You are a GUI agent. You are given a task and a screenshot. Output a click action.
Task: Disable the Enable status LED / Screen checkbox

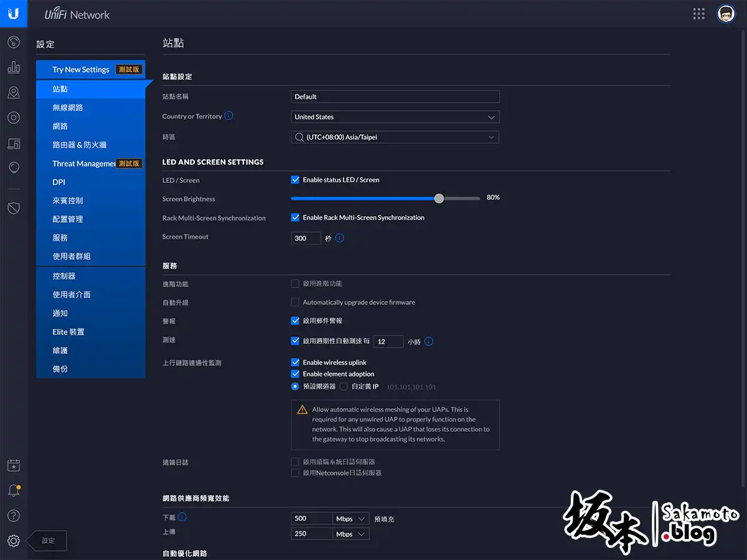pos(296,180)
